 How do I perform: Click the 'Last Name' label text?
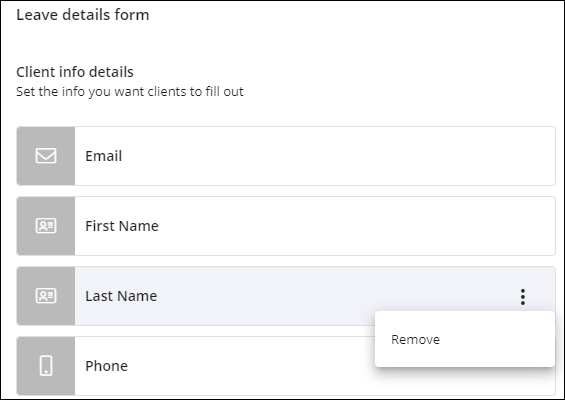pyautogui.click(x=121, y=296)
